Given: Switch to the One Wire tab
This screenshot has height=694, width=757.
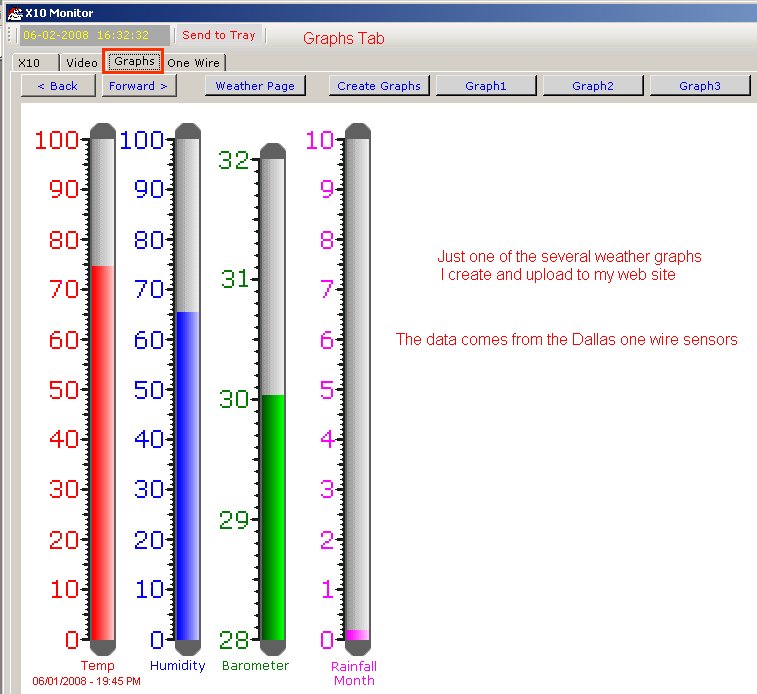Looking at the screenshot, I should coord(194,63).
